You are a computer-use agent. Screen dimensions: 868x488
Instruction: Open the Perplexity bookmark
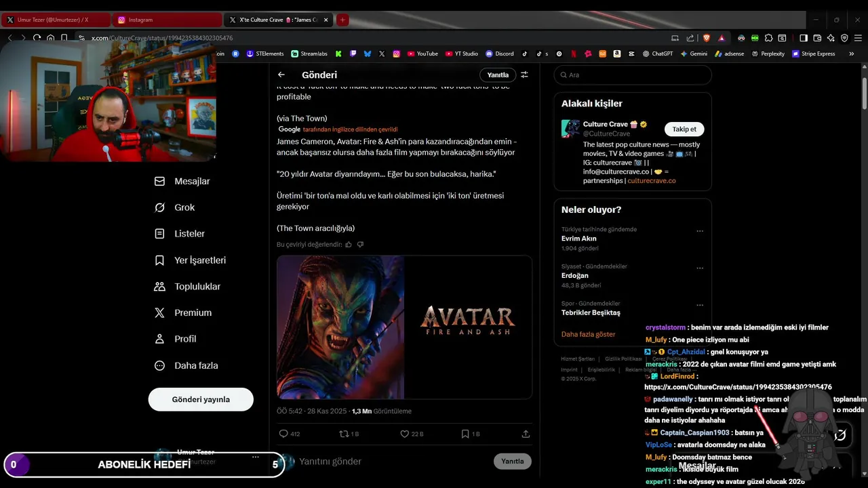click(x=768, y=54)
